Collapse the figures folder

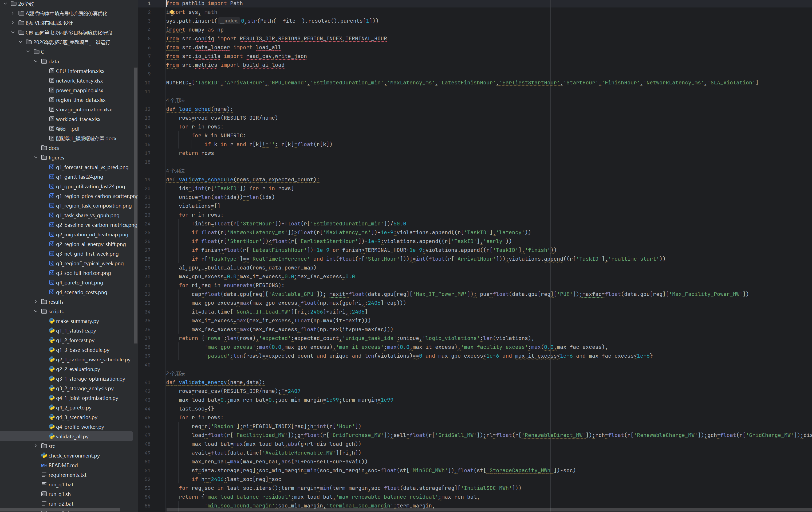click(36, 158)
